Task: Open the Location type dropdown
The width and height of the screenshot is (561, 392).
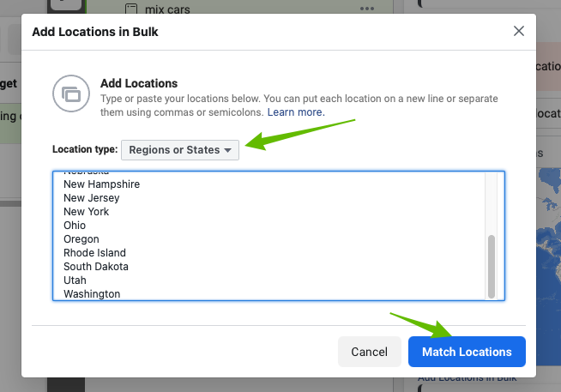Action: point(179,149)
